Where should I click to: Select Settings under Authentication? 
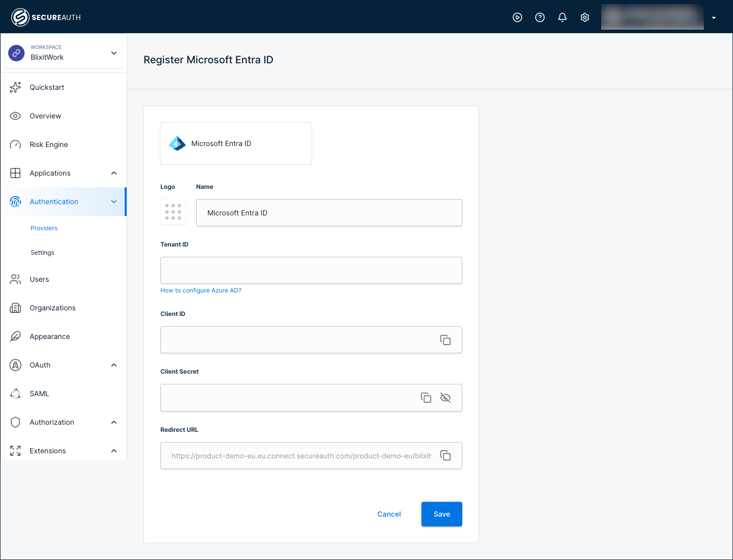click(42, 253)
